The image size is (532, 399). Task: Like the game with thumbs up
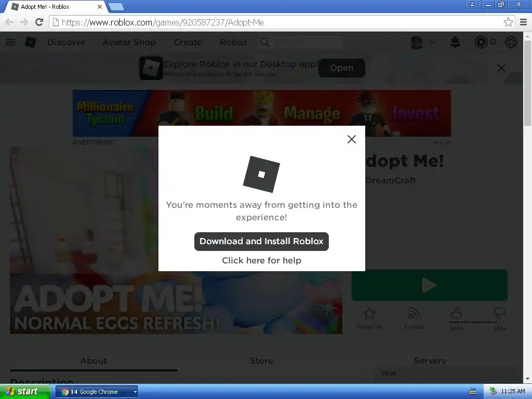click(x=456, y=313)
